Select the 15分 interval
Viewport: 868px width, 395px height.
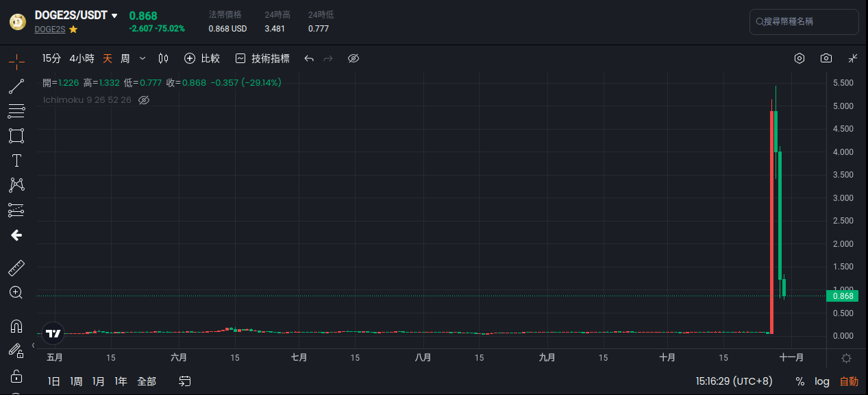tap(51, 58)
